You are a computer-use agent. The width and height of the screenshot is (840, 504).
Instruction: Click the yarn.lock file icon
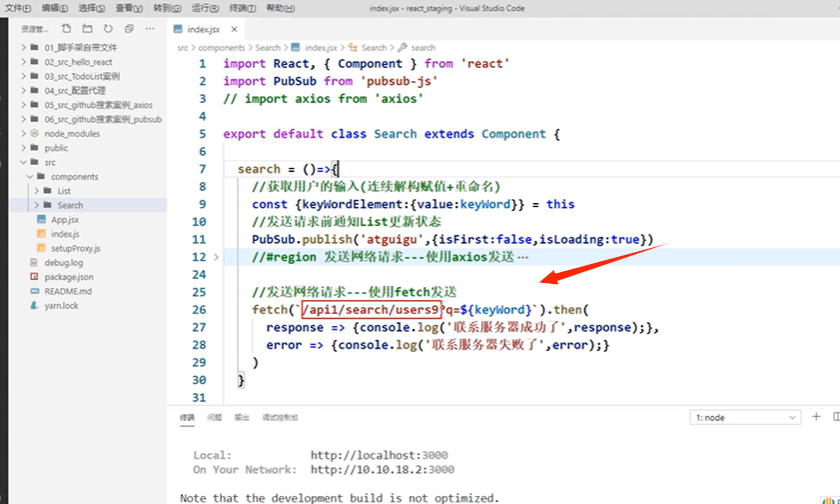[35, 305]
